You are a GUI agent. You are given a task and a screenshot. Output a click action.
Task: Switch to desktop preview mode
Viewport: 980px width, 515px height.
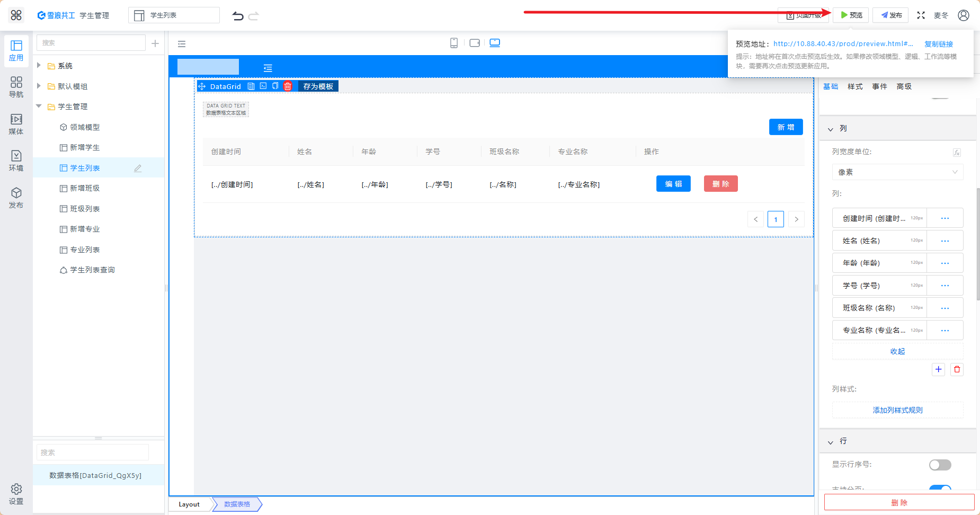[495, 43]
